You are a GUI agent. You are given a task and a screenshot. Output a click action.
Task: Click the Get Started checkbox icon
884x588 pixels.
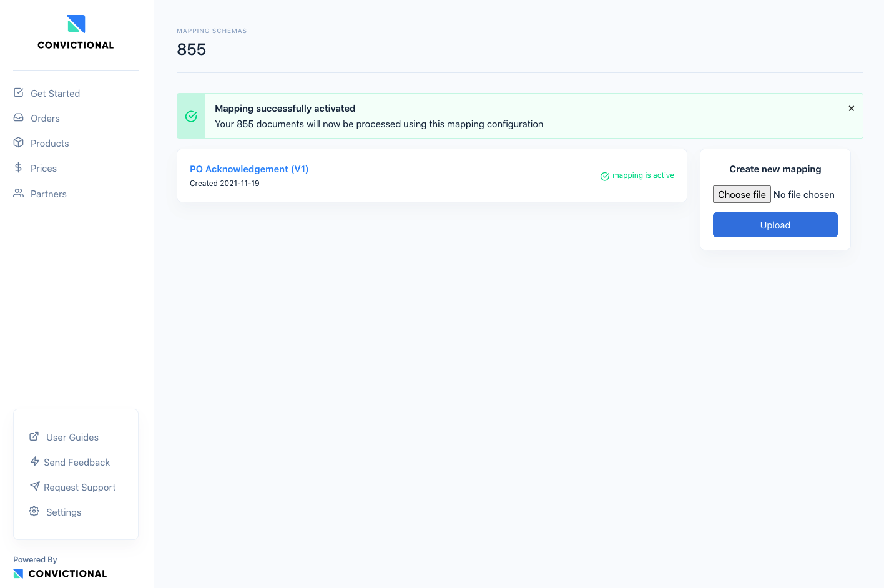click(19, 92)
